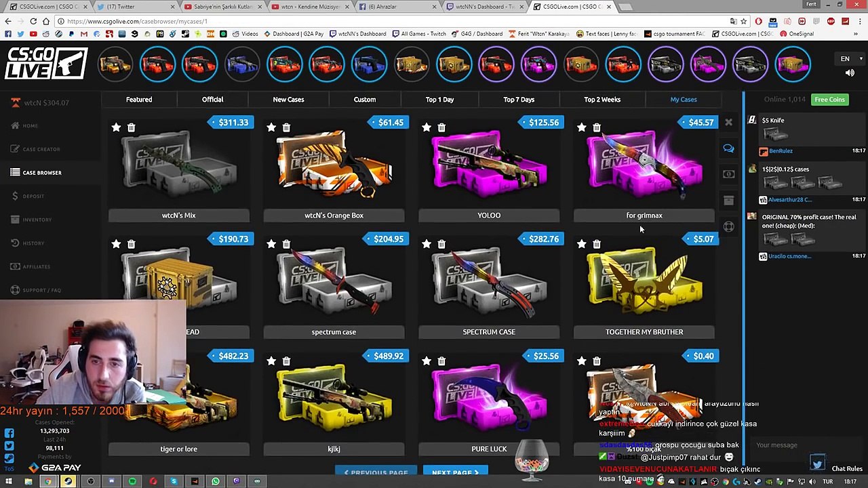The width and height of the screenshot is (868, 488).
Task: Delete wtcN's Orange Box case via trash icon
Action: pos(286,127)
